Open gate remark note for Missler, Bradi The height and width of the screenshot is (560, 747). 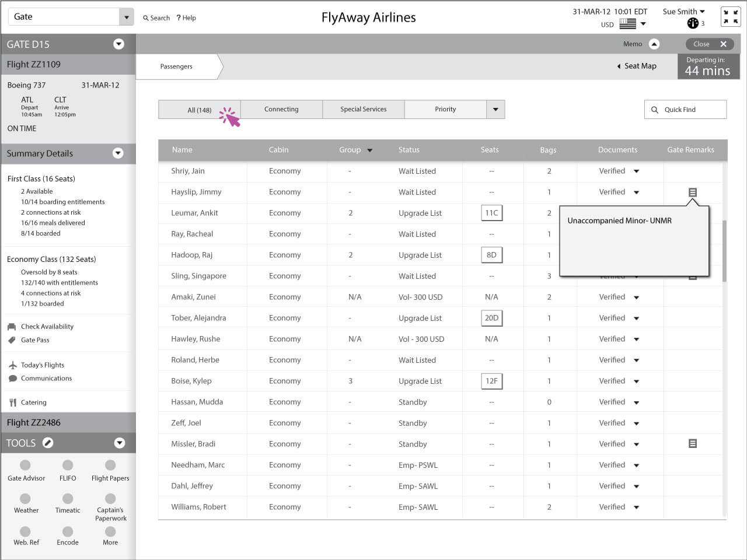pos(692,444)
